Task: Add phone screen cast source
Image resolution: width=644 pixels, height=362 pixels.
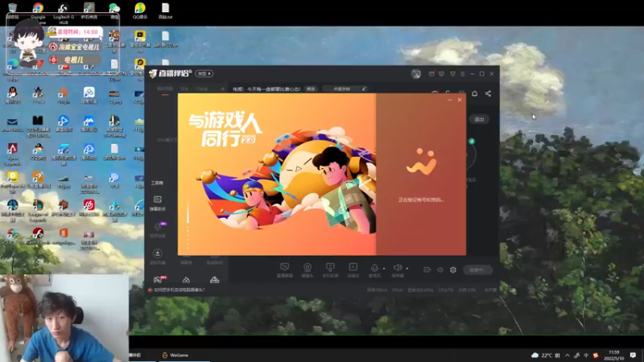Action: pyautogui.click(x=330, y=270)
